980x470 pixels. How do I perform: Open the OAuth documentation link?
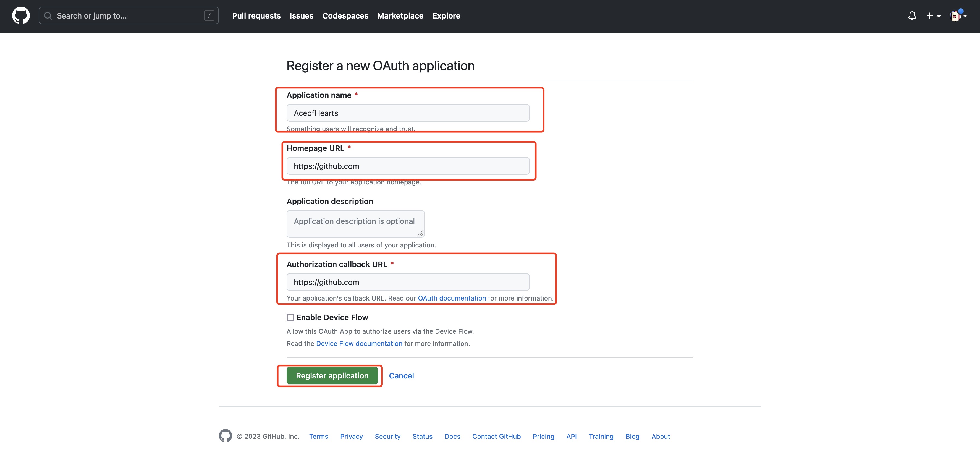(x=452, y=298)
